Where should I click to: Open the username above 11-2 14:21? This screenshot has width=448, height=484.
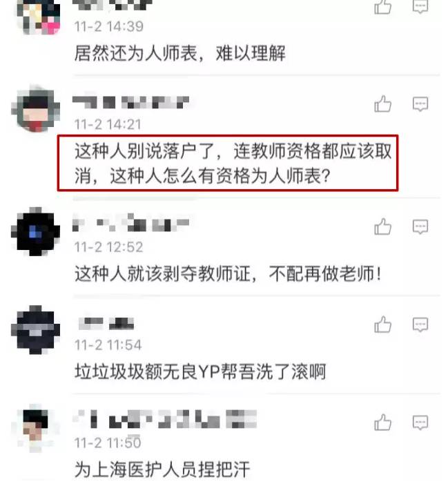131,102
